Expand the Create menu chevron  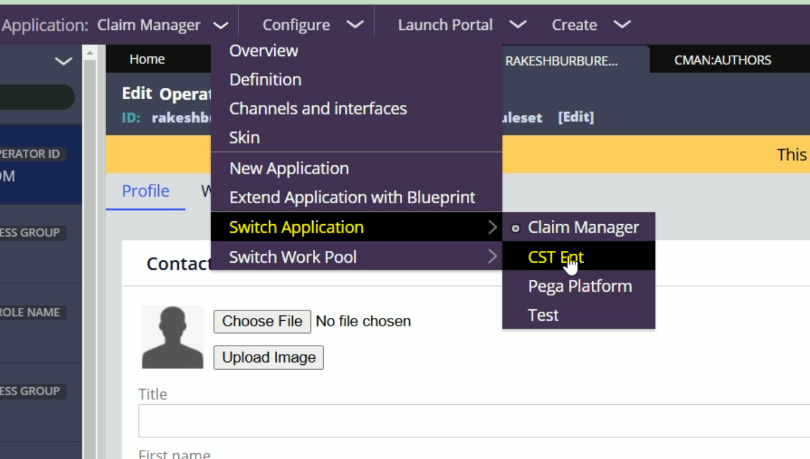pos(622,24)
